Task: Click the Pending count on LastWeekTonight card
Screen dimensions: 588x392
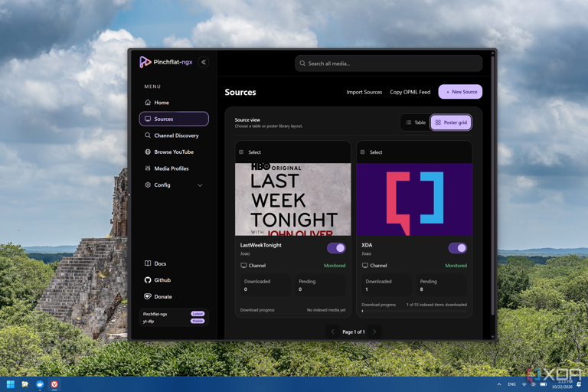Action: pyautogui.click(x=320, y=285)
